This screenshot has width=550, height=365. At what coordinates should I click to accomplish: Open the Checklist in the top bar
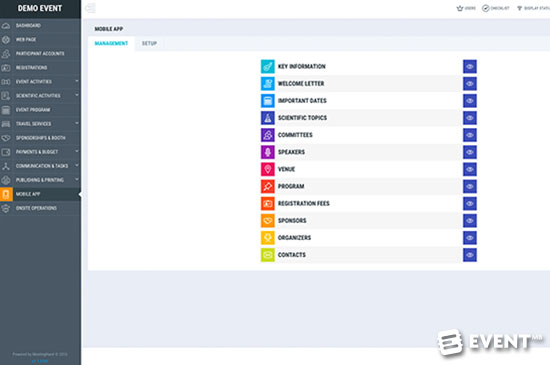pos(496,8)
